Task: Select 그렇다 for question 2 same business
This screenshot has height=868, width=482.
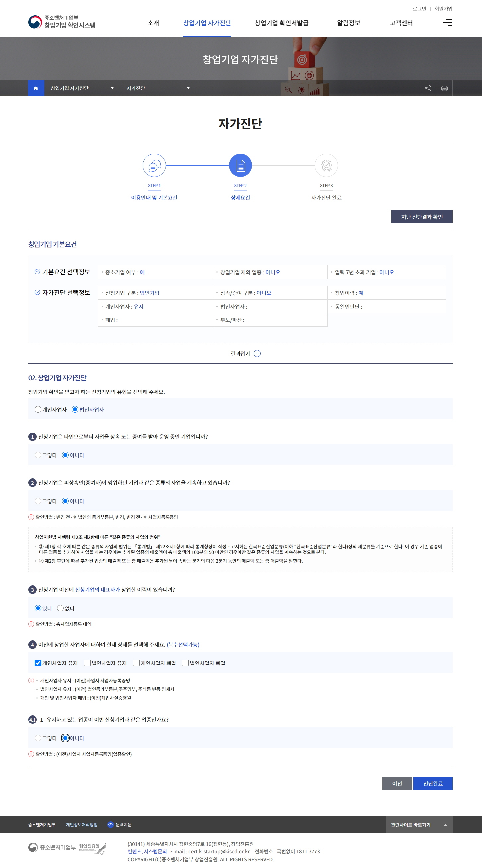Action: pos(38,501)
